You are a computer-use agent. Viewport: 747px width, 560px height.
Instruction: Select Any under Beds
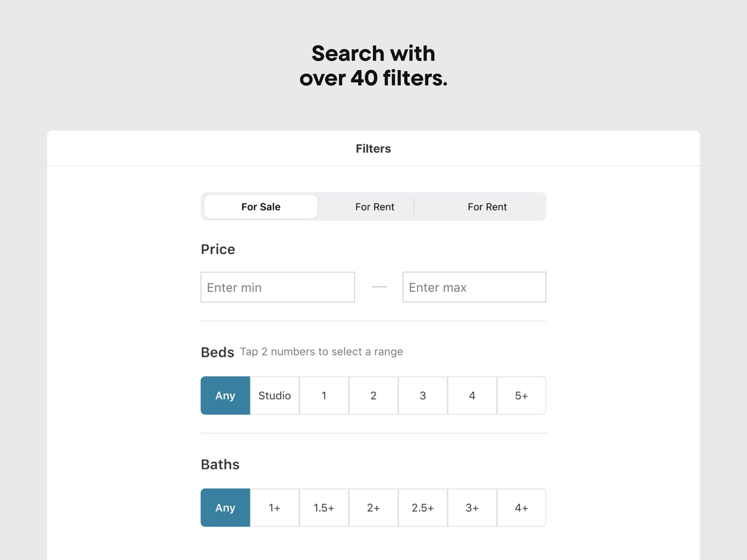[x=226, y=396]
